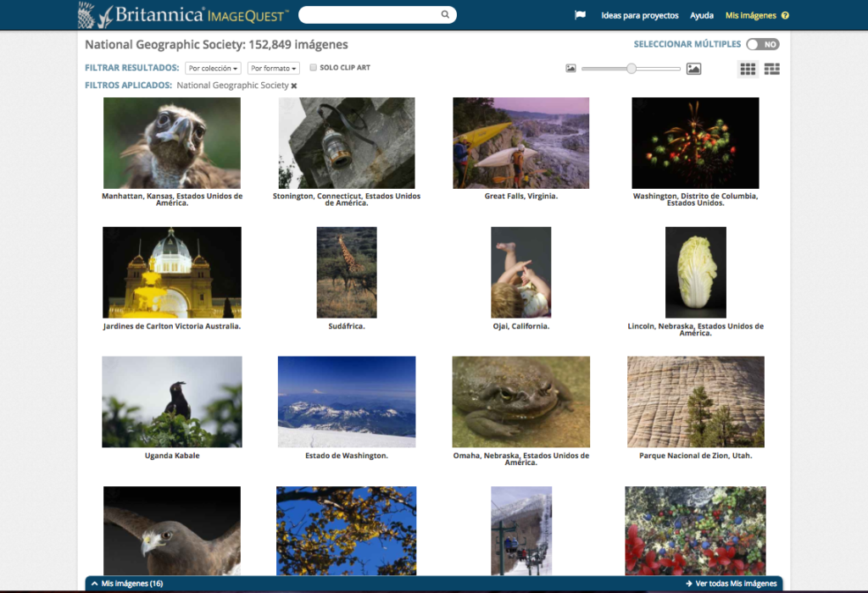Open the Por colección dropdown
Screen dimensions: 868x593
(x=213, y=68)
